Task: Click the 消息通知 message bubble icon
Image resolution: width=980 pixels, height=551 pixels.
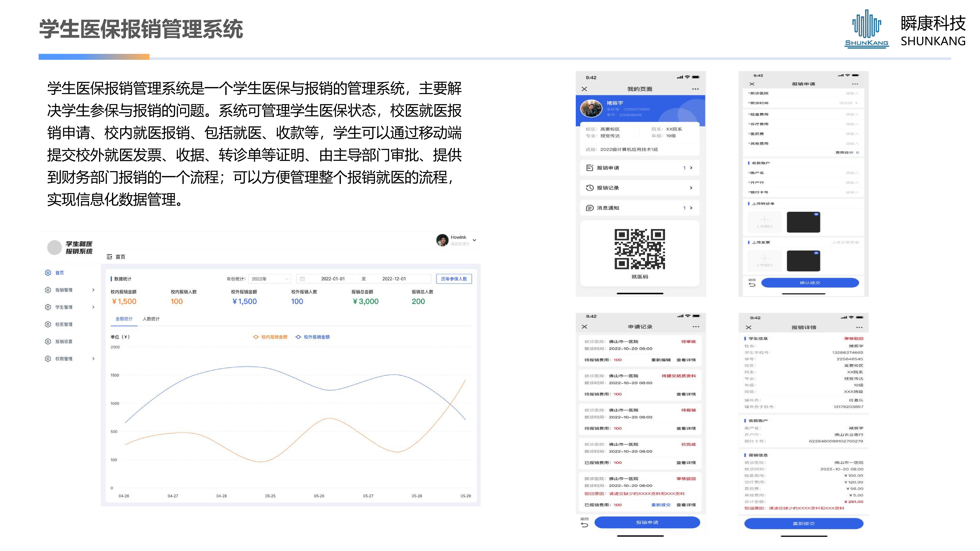Action: point(590,208)
